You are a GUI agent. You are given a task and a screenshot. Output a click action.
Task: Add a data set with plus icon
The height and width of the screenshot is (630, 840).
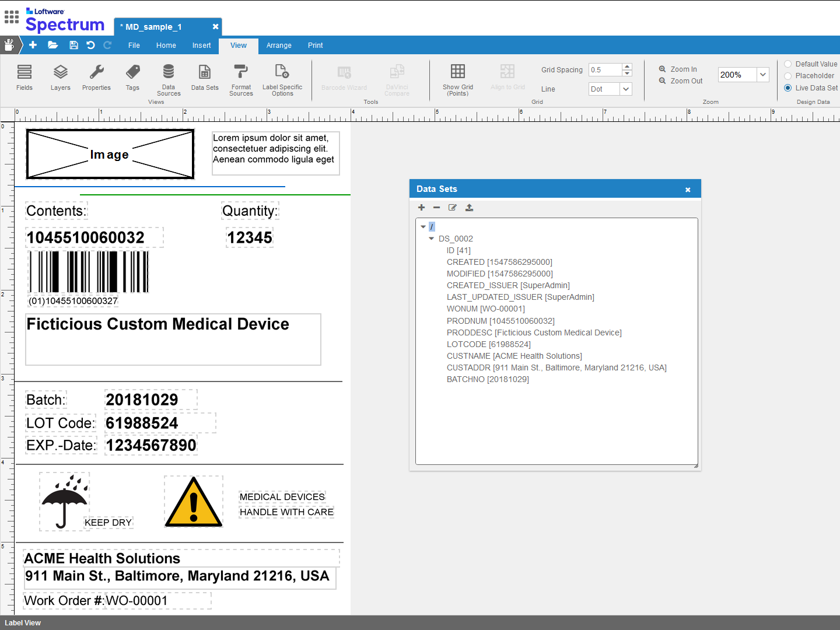(x=421, y=208)
